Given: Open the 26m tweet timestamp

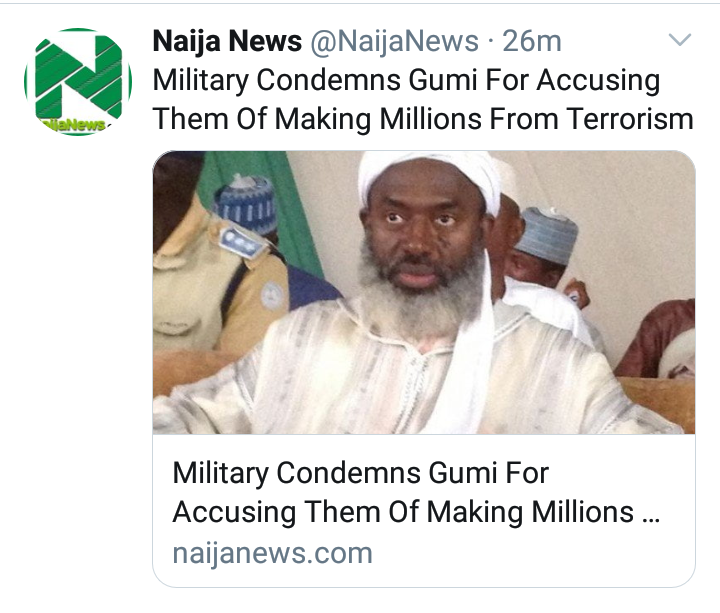Looking at the screenshot, I should (x=532, y=41).
